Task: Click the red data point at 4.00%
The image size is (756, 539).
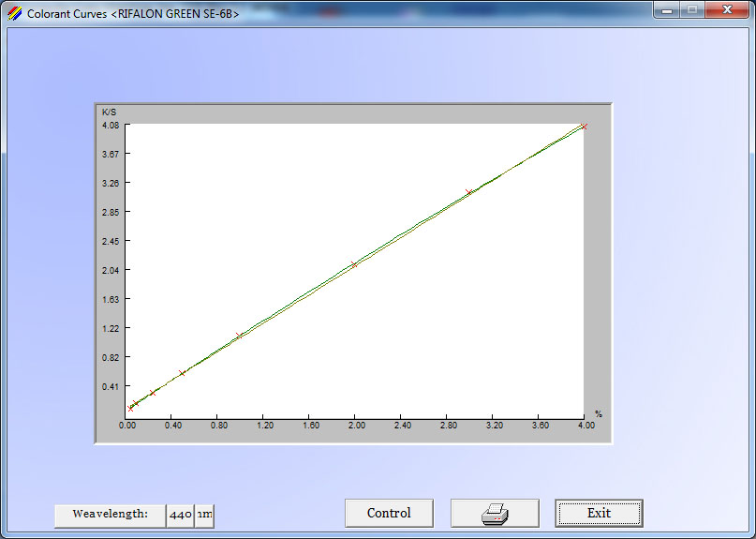Action: tap(585, 127)
